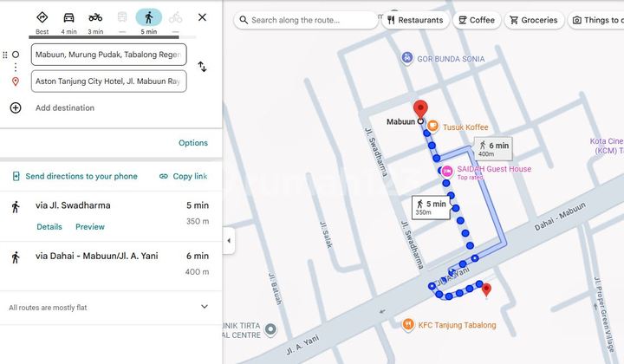
Task: Choose the motorcycle travel mode
Action: coord(95,17)
